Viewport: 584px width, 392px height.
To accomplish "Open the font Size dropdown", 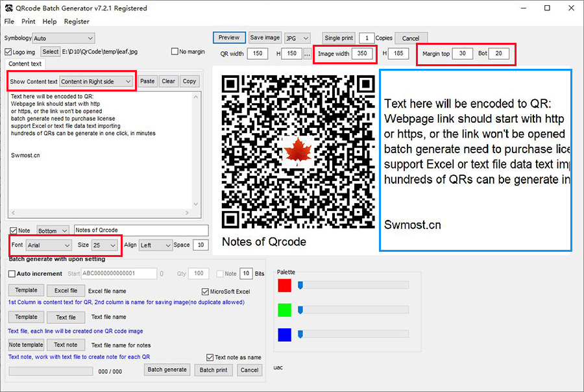I will [104, 245].
